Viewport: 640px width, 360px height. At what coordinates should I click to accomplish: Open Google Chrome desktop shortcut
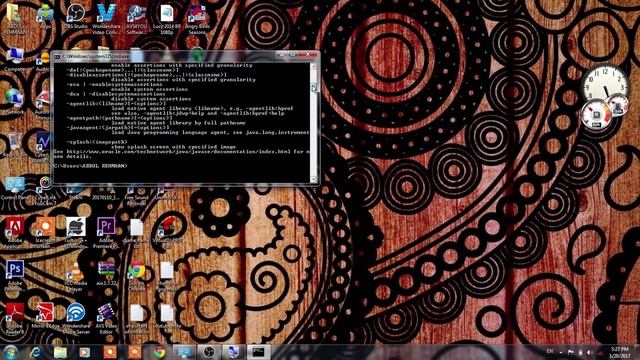click(136, 276)
